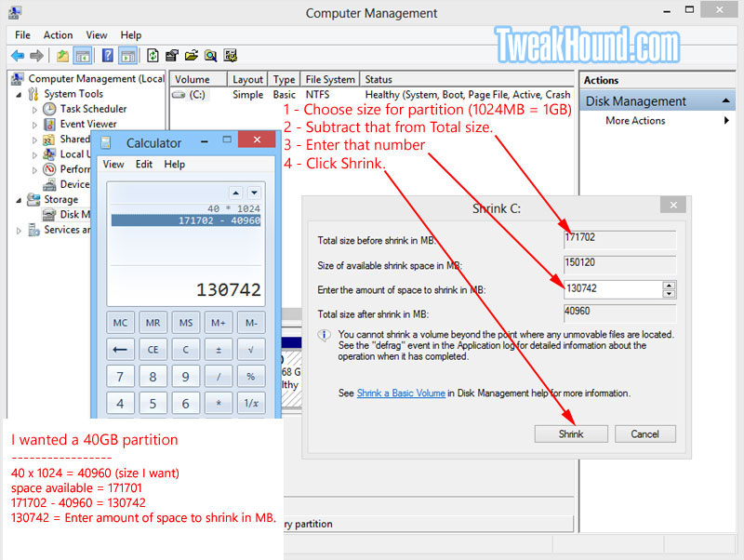The image size is (744, 560).
Task: Select the 171702 - 40960 history line
Action: pos(186,220)
